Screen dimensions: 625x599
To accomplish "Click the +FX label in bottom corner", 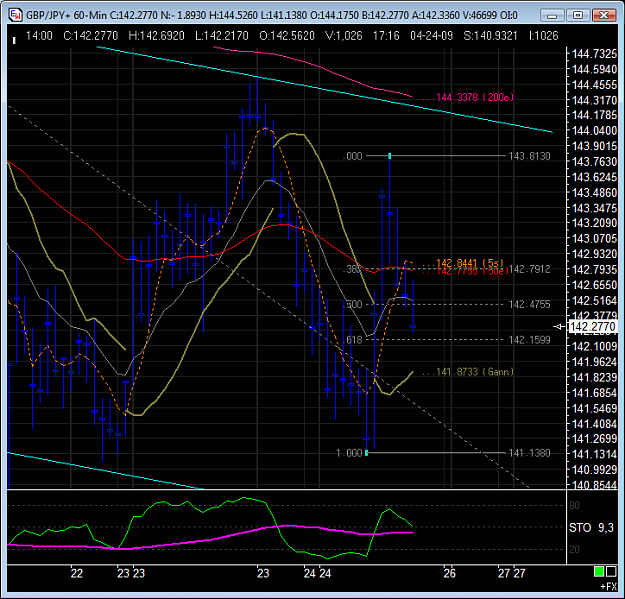I will (x=609, y=587).
